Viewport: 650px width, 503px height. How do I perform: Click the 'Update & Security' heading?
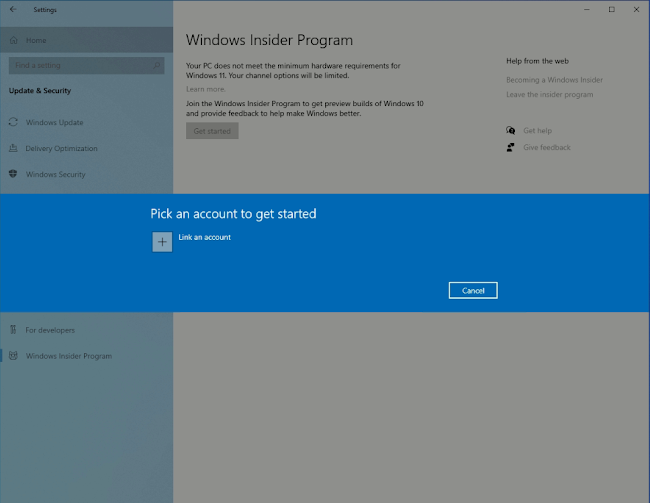click(40, 90)
